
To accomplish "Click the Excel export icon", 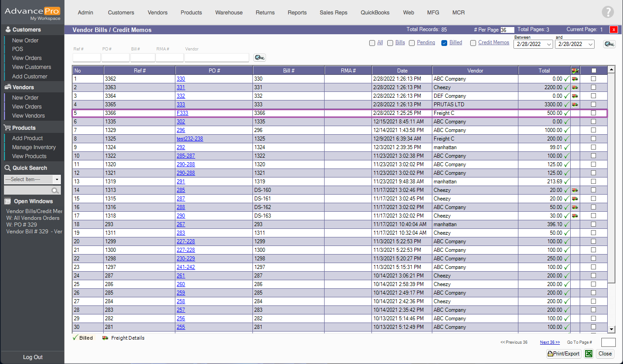I will pyautogui.click(x=589, y=354).
